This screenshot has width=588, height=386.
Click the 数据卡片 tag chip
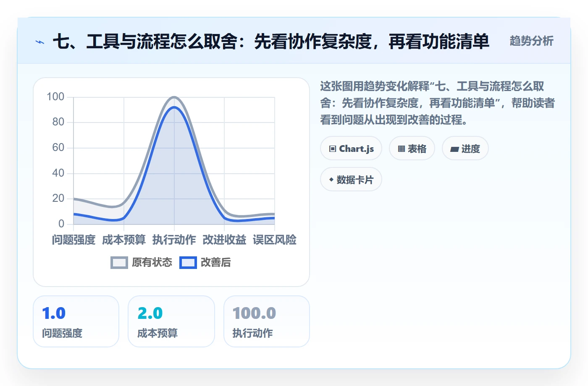click(351, 180)
